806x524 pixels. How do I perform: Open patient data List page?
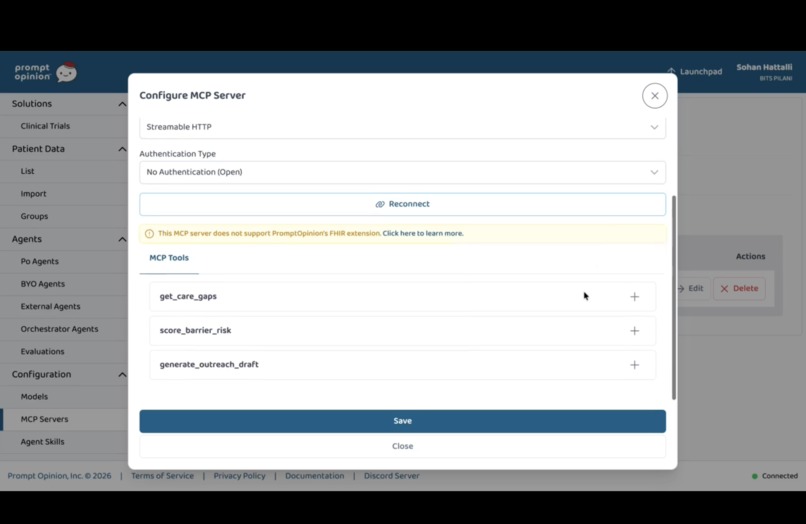pos(28,171)
